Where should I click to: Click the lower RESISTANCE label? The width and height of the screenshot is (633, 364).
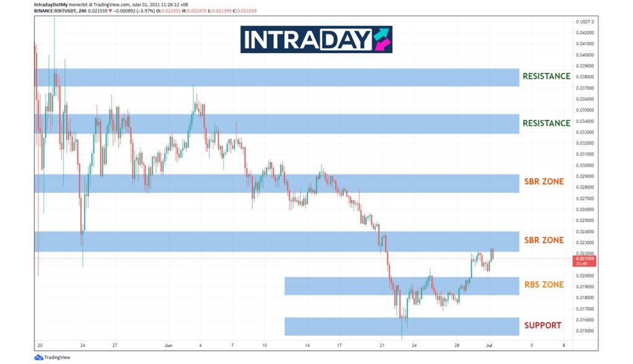pos(546,124)
